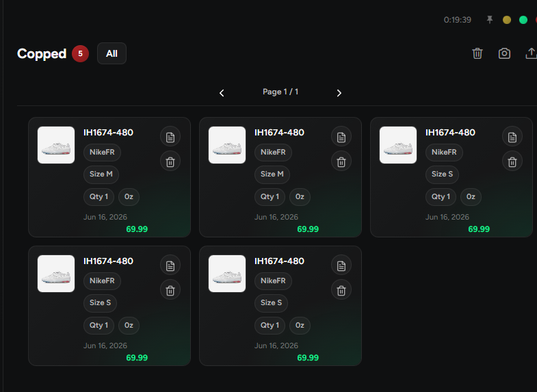537x392 pixels.
Task: Click NikeFR tag on top-right card
Action: pyautogui.click(x=444, y=153)
